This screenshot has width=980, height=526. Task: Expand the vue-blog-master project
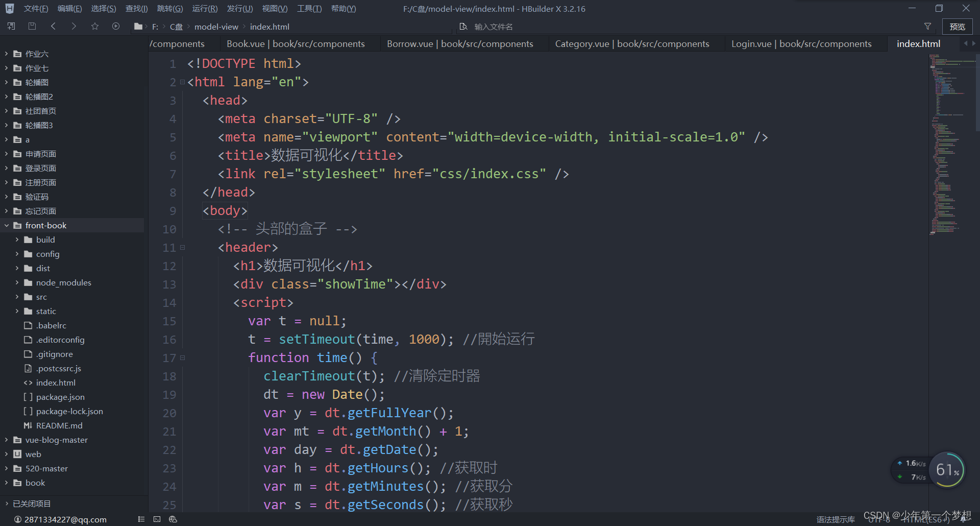point(6,440)
